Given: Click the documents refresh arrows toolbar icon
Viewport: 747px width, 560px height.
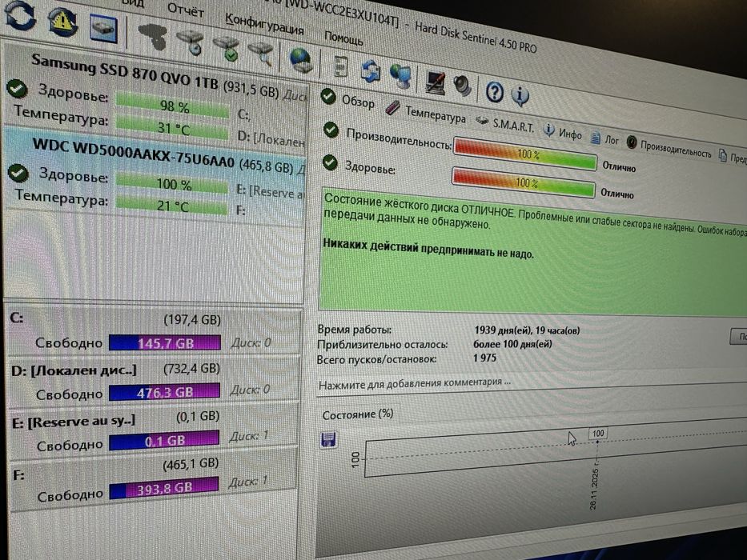Looking at the screenshot, I should coord(371,71).
